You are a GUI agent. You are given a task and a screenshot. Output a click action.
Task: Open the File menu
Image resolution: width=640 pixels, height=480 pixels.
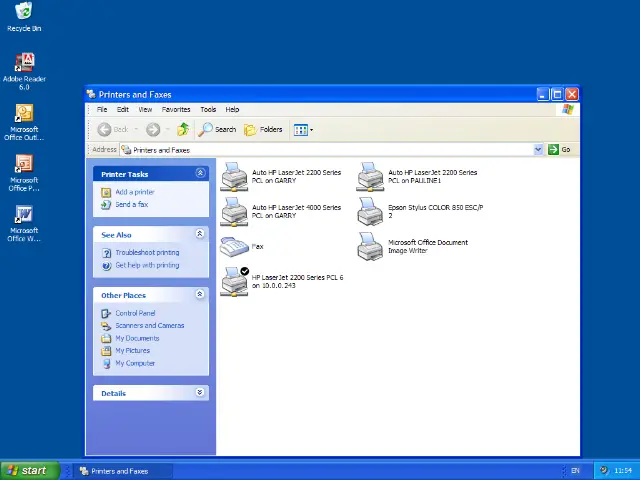(102, 109)
